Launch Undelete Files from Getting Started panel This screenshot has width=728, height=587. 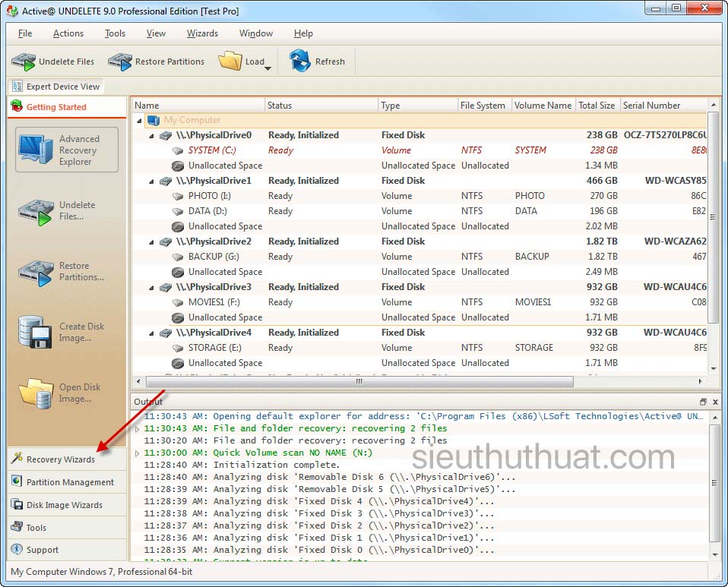pos(67,211)
